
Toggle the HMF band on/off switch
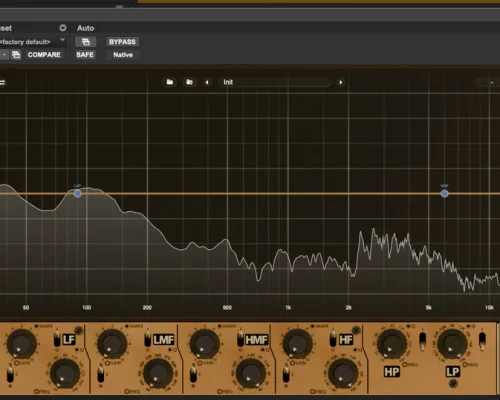click(x=240, y=339)
